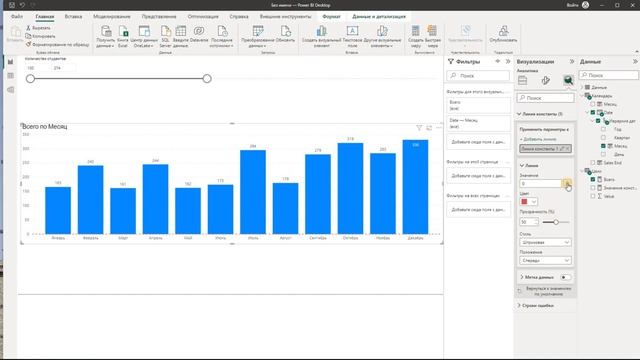Image resolution: width=640 pixels, height=360 pixels.
Task: Expand the Данные table in Data pane
Action: coord(582,87)
